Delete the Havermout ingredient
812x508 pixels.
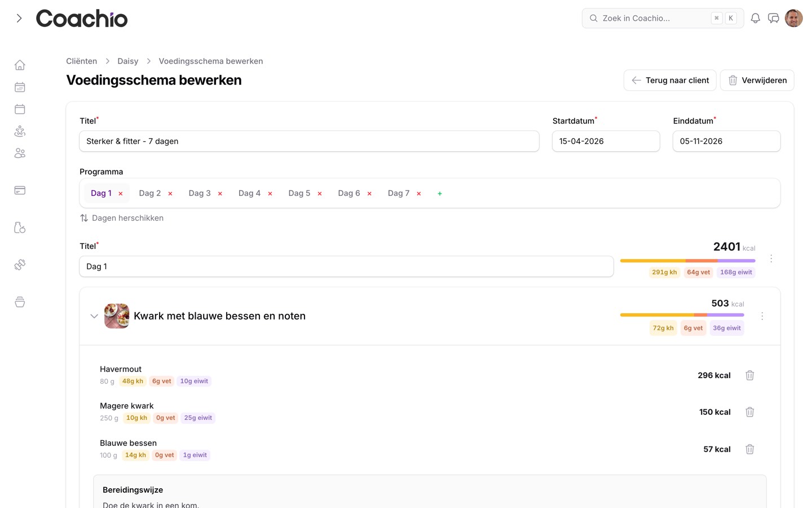750,375
